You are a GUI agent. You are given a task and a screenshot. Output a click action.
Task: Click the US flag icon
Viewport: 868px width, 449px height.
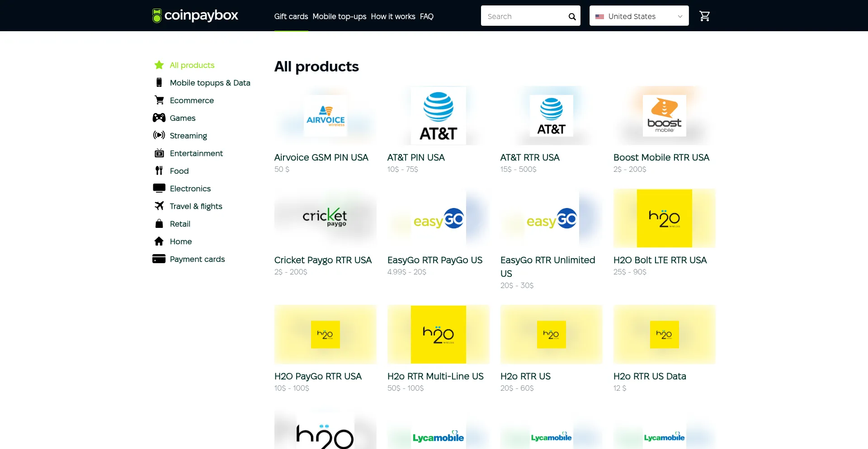pyautogui.click(x=599, y=17)
